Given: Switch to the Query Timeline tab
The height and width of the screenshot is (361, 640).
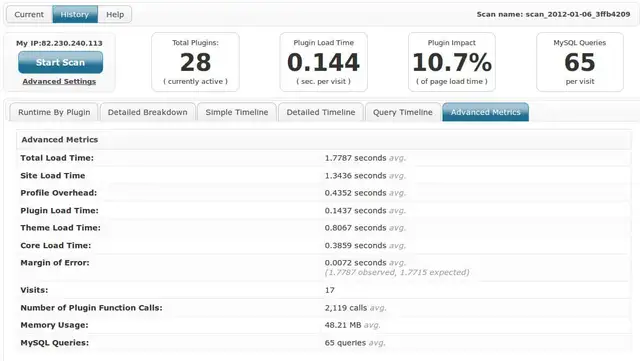Looking at the screenshot, I should [x=403, y=112].
